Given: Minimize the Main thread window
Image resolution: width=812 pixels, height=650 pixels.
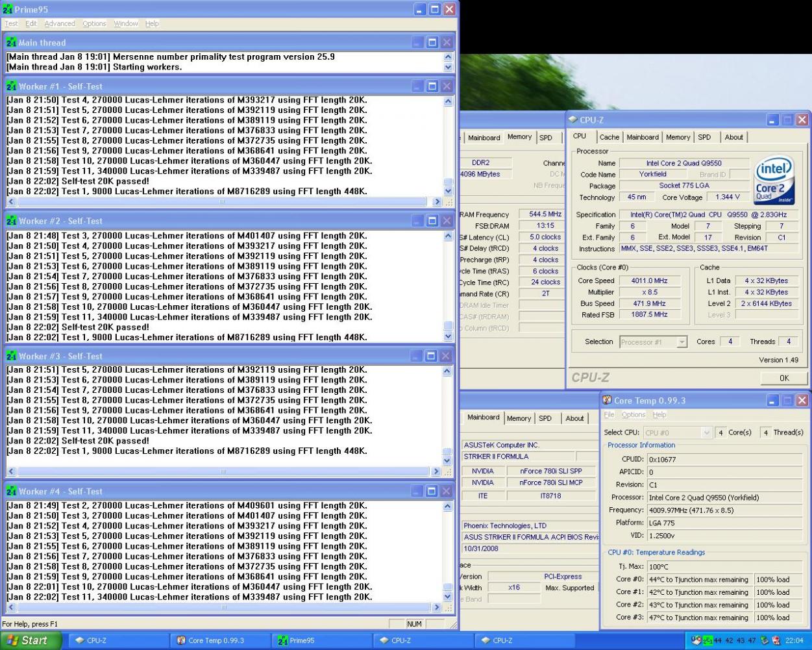Looking at the screenshot, I should 418,42.
